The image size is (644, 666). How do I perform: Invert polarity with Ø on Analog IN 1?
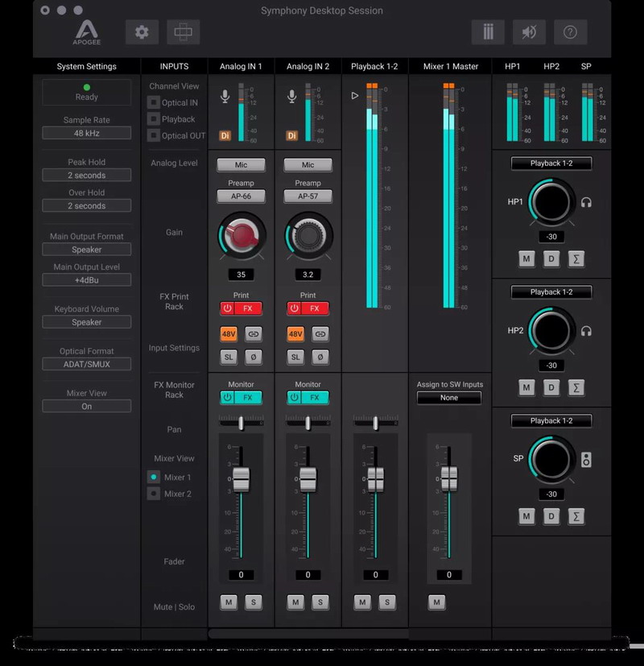[254, 357]
